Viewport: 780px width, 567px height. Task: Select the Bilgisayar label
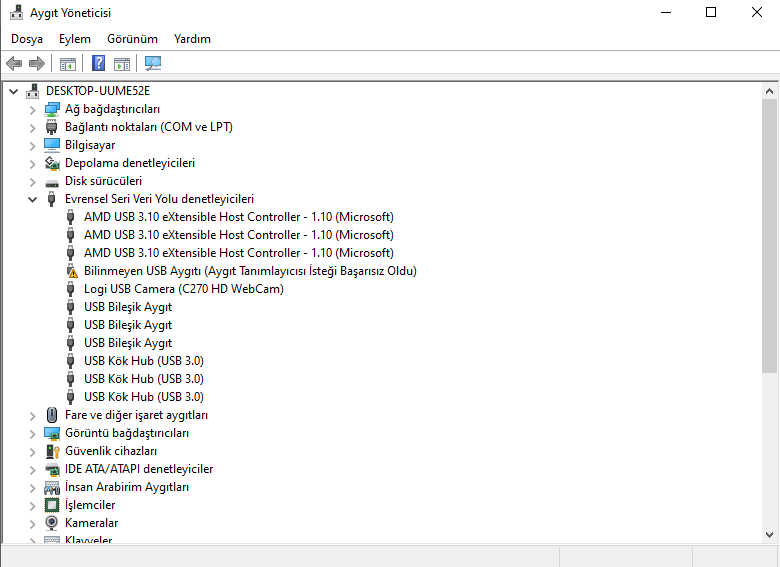(90, 145)
